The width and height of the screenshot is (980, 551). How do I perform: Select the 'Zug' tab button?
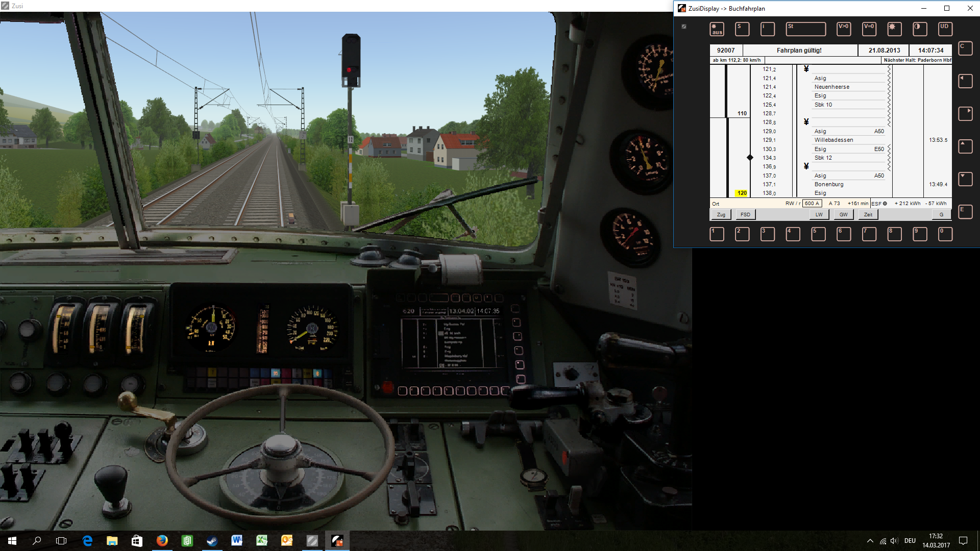[x=721, y=215]
